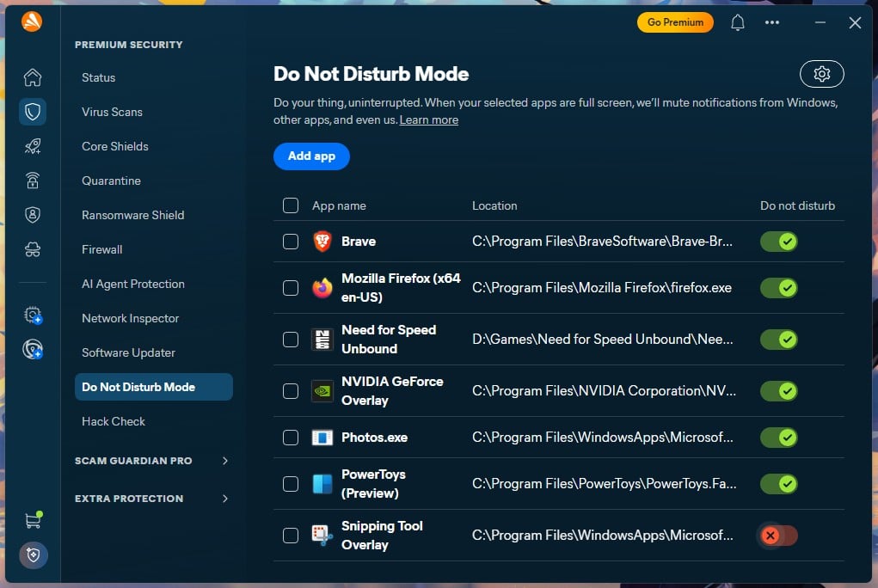Check the Need for Speed Unbound checkbox
This screenshot has height=588, width=878.
point(291,340)
